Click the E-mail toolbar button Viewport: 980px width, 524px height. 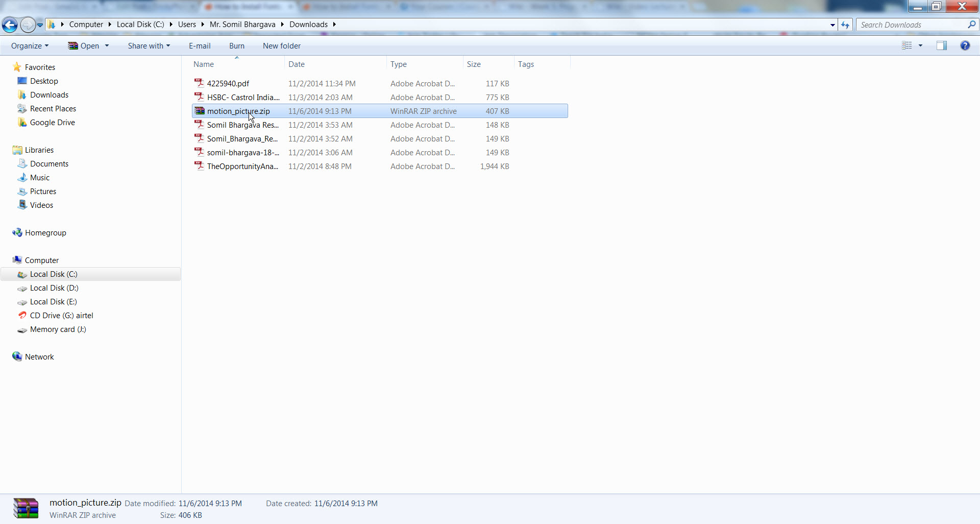tap(200, 46)
